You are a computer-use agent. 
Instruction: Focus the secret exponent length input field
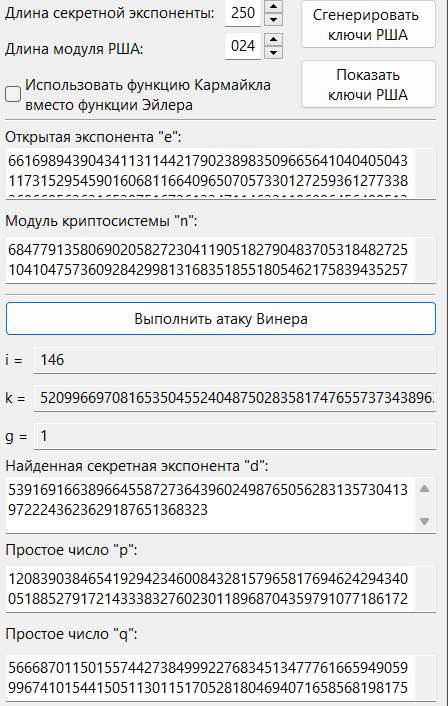[243, 13]
